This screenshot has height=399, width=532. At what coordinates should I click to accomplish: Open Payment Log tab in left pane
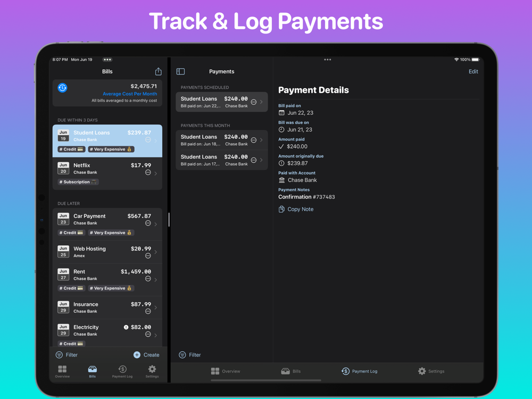tap(122, 371)
